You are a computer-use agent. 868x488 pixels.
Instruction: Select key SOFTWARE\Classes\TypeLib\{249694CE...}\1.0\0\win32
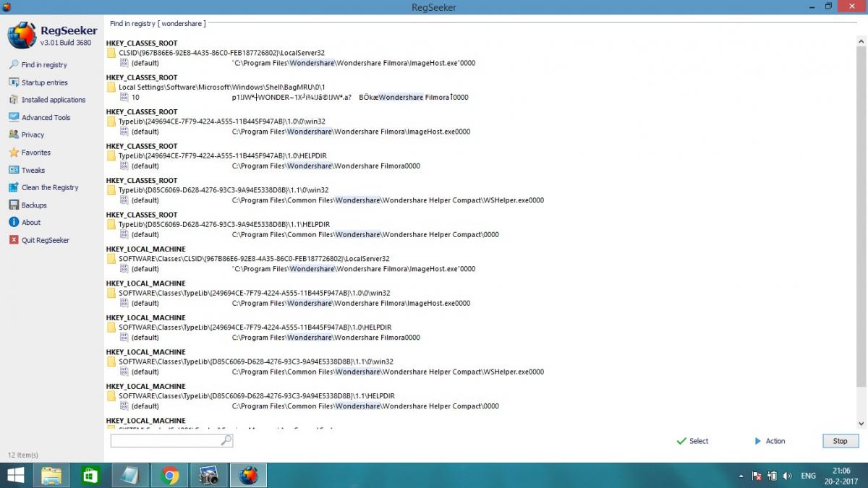click(x=255, y=293)
